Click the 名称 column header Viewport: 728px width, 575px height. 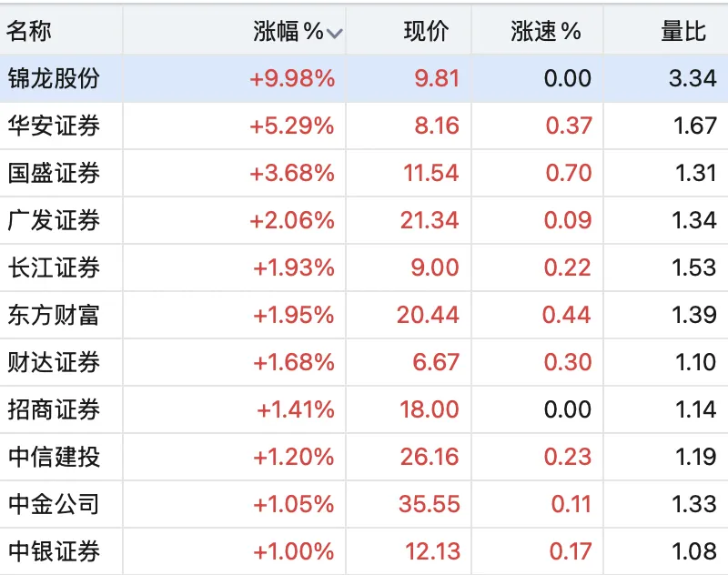coord(29,32)
